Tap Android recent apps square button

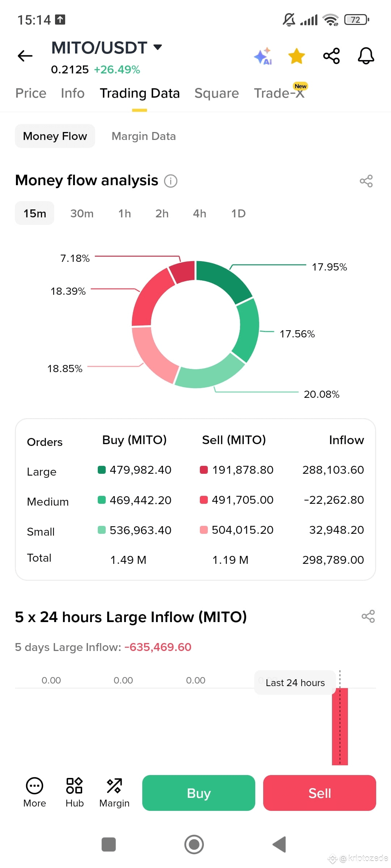109,844
